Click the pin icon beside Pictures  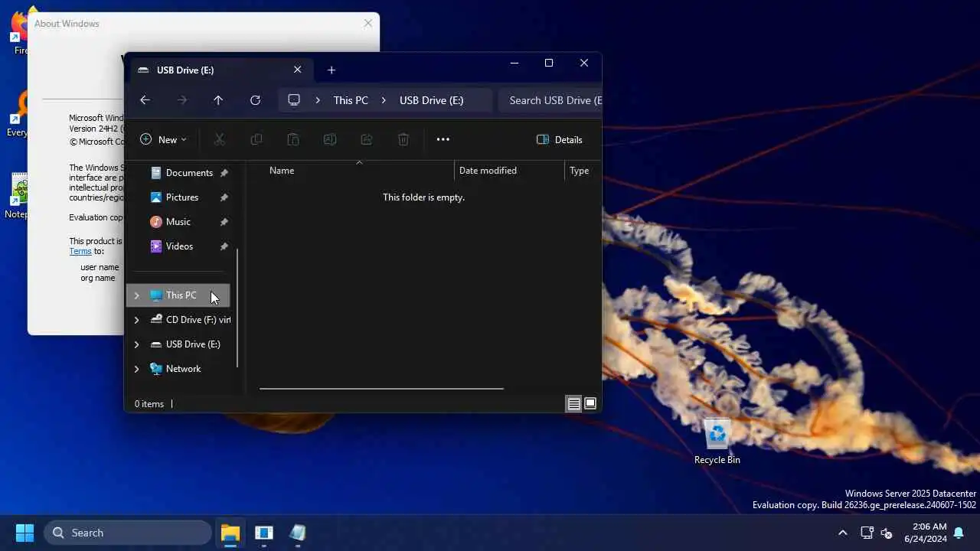pyautogui.click(x=224, y=197)
